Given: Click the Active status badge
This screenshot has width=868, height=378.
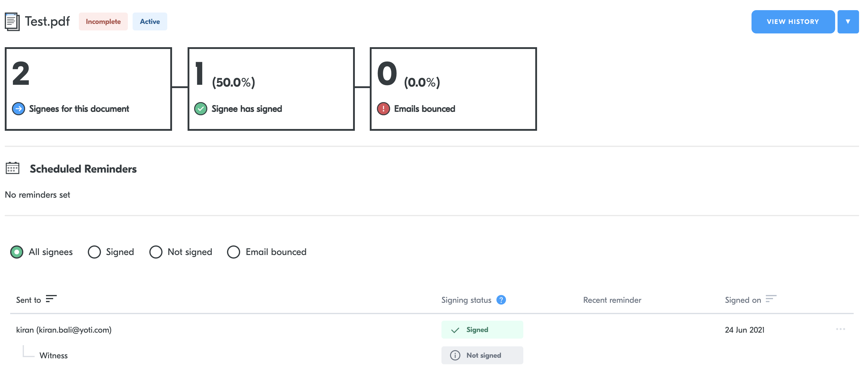Looking at the screenshot, I should point(150,21).
